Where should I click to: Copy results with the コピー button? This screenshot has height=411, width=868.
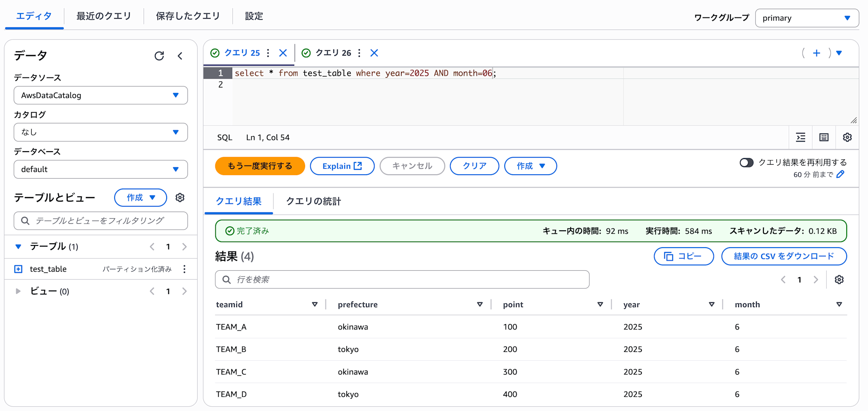684,256
